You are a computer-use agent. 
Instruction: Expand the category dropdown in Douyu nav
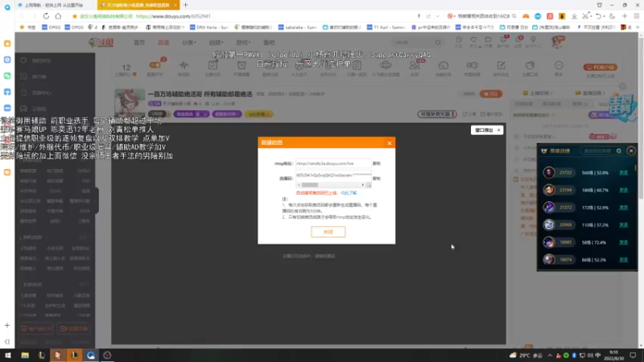pos(189,43)
